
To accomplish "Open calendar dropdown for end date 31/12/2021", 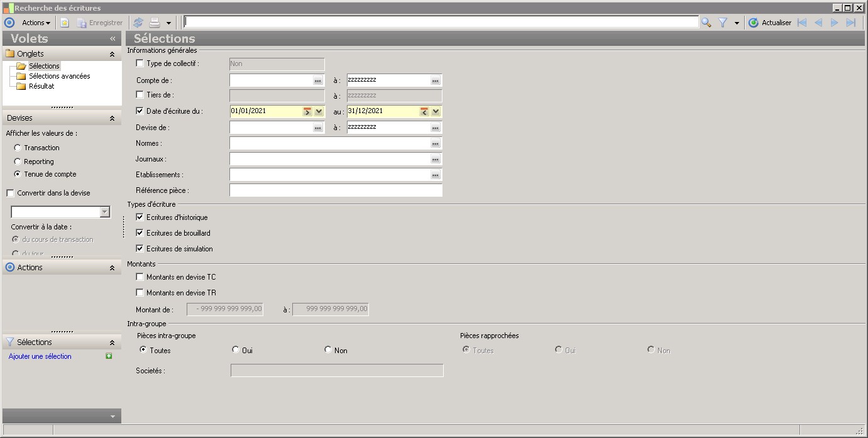I will (436, 111).
